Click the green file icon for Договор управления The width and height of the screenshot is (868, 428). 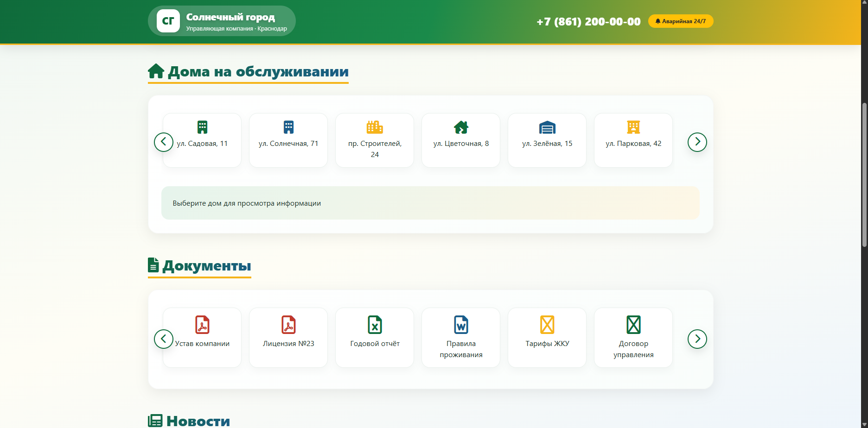(633, 325)
